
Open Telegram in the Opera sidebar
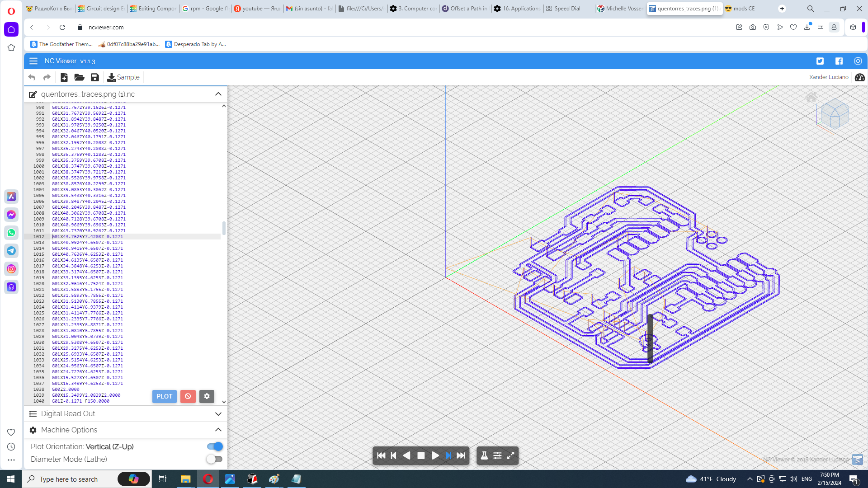11,251
